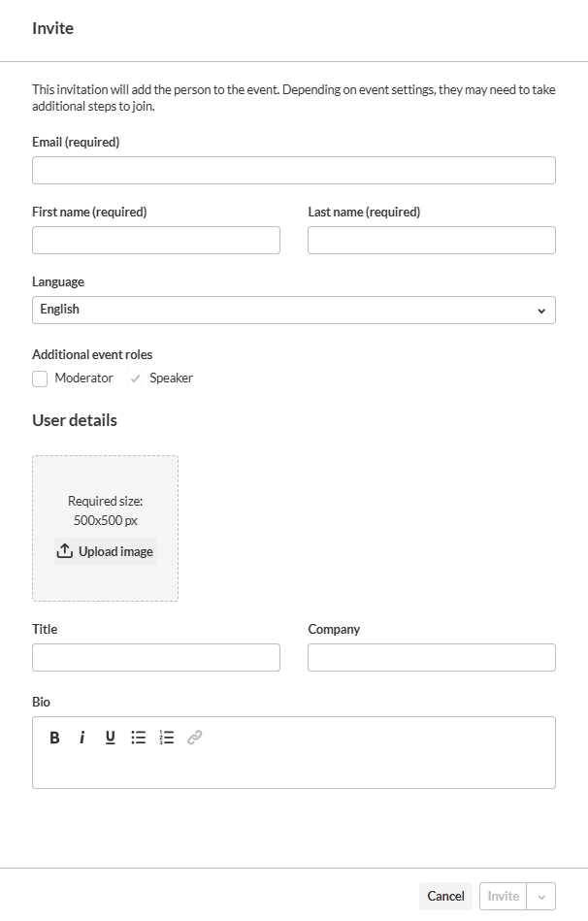Click the Title input field
This screenshot has width=588, height=921.
[155, 658]
